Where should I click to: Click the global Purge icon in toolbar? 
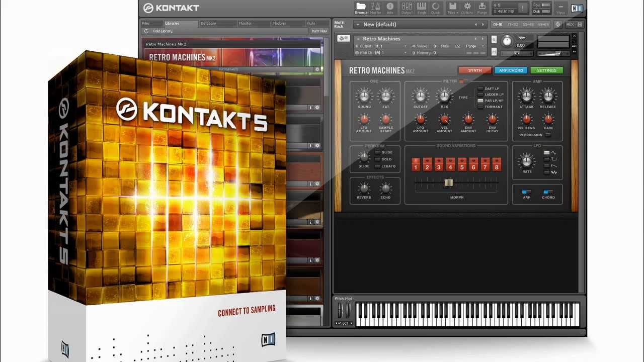[482, 8]
